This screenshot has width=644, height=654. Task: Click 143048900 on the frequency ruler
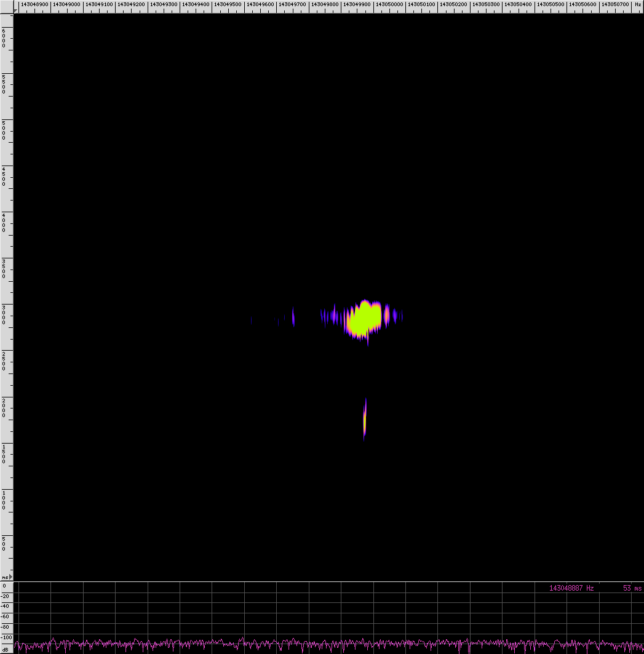[34, 4]
